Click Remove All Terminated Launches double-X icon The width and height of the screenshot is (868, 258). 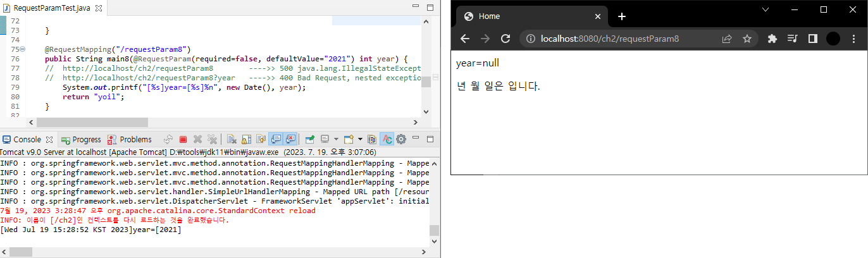212,139
